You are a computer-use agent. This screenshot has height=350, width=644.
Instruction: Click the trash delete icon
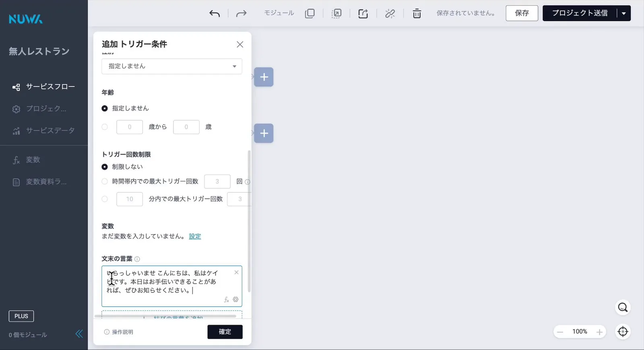tap(417, 14)
